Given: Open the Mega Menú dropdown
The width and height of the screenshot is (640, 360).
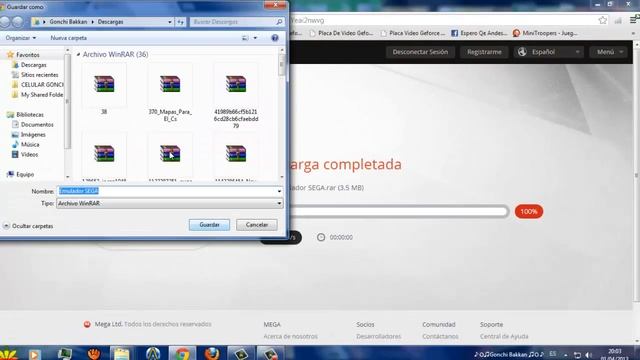Looking at the screenshot, I should pos(609,52).
